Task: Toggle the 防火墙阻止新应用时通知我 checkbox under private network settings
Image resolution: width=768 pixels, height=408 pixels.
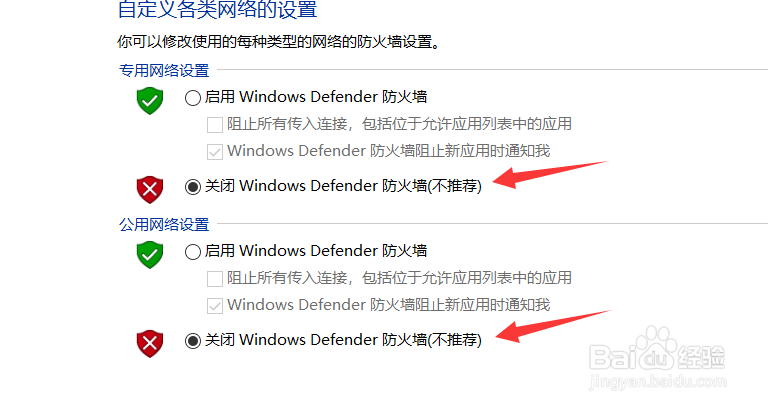Action: point(215,151)
